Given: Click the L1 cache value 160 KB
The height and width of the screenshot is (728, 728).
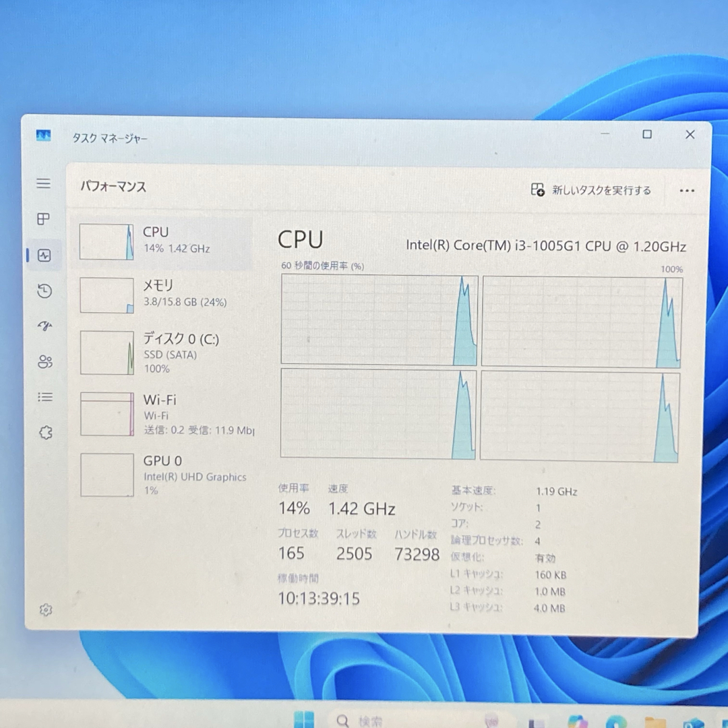Looking at the screenshot, I should coord(550,575).
